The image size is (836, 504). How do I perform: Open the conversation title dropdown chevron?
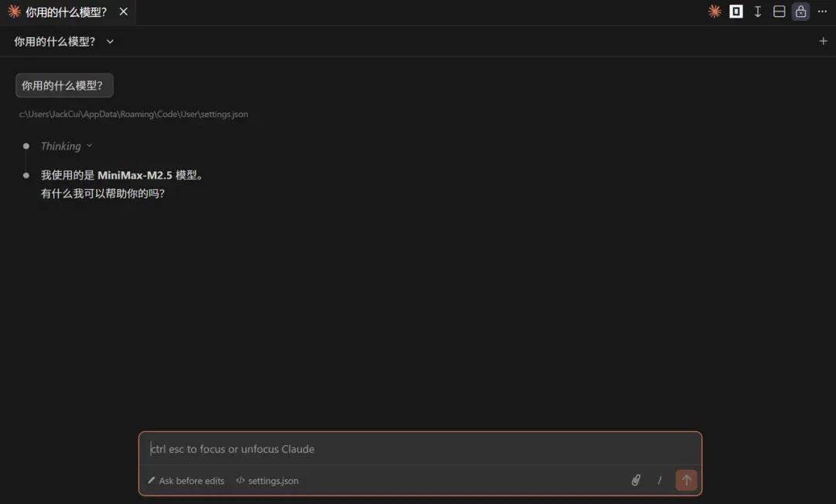click(x=110, y=42)
